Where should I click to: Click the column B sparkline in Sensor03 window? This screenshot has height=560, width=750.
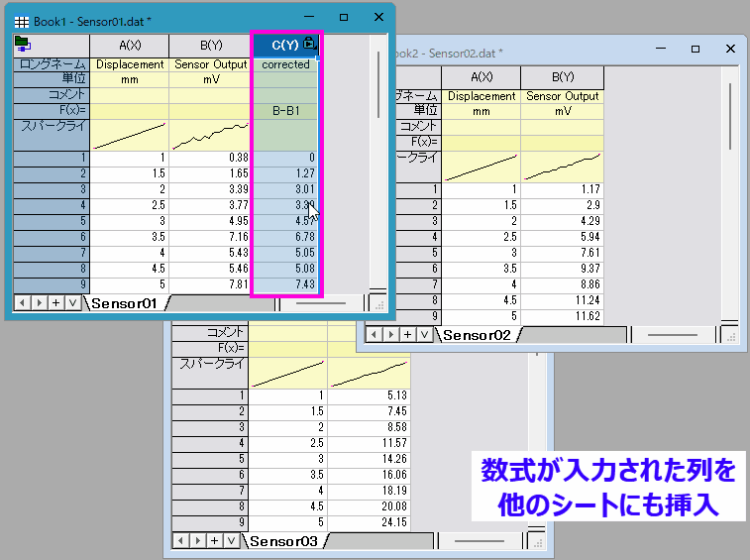(x=369, y=374)
